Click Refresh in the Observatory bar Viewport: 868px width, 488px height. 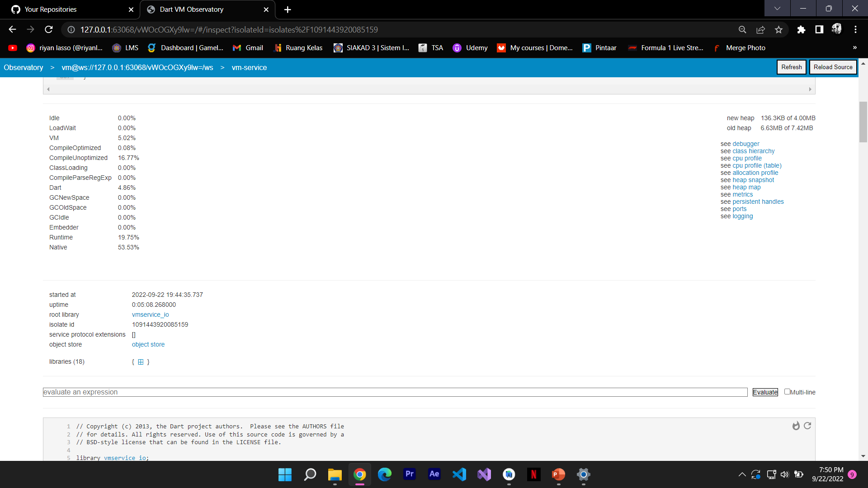click(x=791, y=67)
